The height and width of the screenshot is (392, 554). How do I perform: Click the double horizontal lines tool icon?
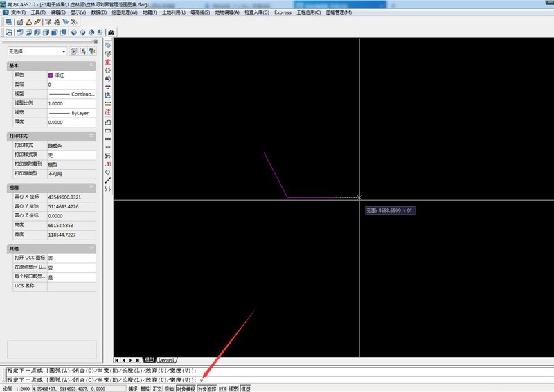(108, 104)
